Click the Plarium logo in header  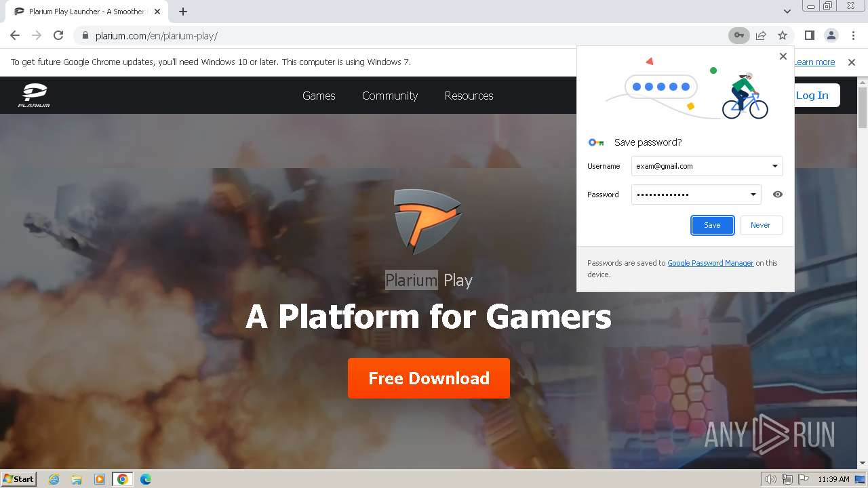coord(34,95)
